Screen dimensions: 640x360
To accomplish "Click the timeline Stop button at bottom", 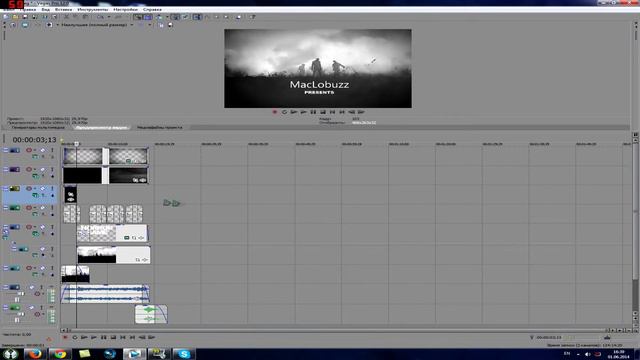I will [113, 337].
